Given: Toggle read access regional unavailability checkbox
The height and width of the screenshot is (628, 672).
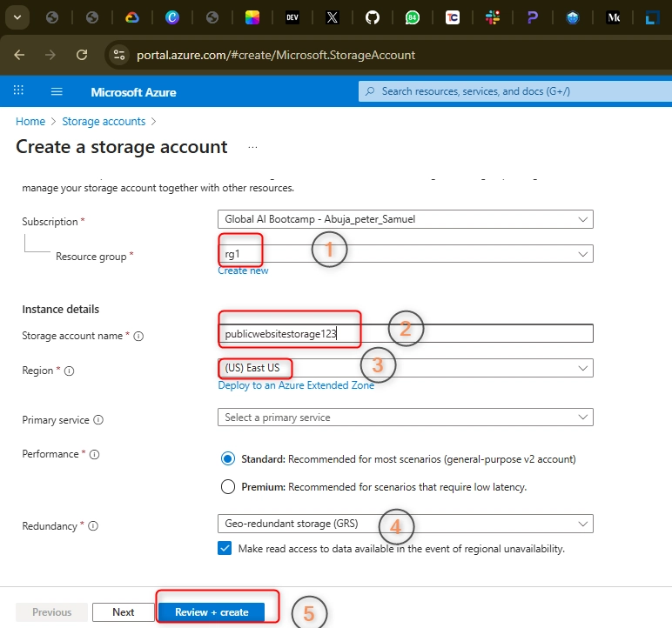Looking at the screenshot, I should [x=225, y=548].
